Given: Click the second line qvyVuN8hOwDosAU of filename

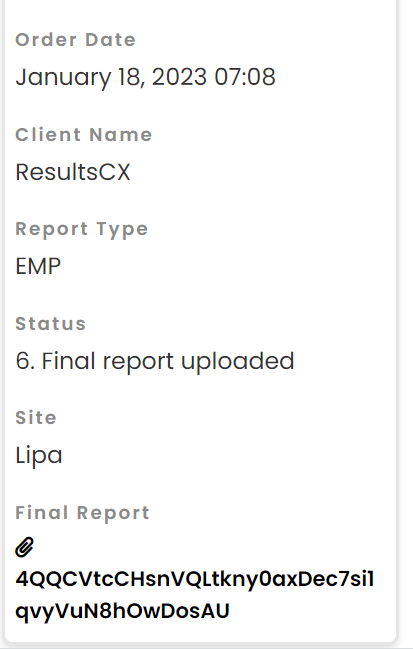Looking at the screenshot, I should 122,611.
